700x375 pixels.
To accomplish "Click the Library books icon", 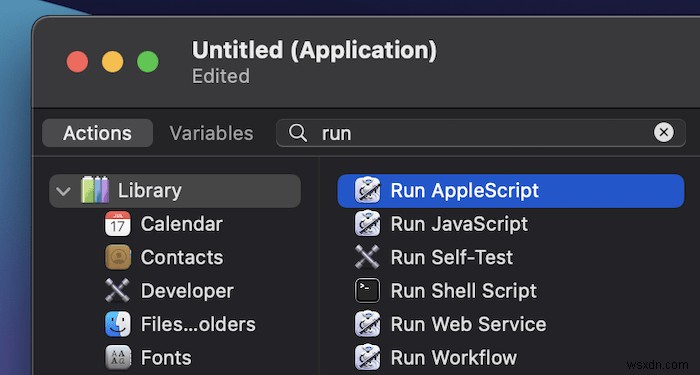I will click(x=95, y=191).
